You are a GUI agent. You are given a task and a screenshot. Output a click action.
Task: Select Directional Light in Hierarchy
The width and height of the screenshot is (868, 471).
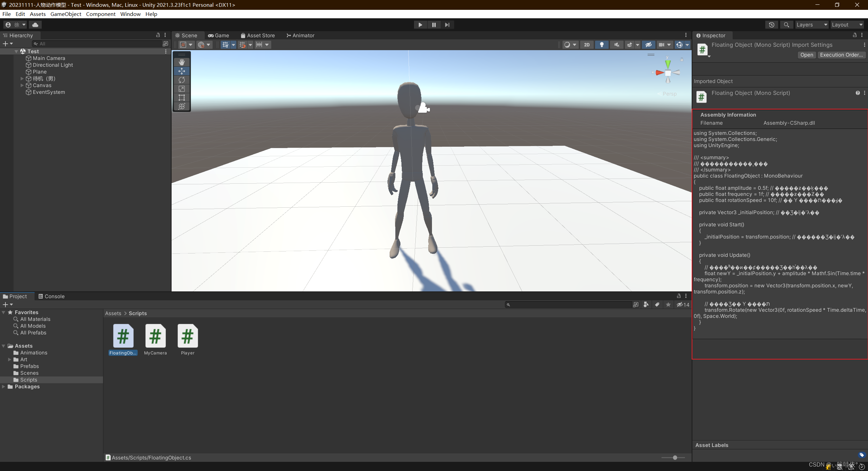[53, 65]
